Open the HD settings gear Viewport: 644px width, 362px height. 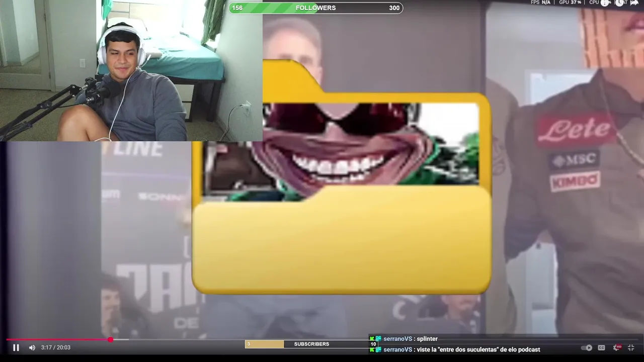[617, 347]
